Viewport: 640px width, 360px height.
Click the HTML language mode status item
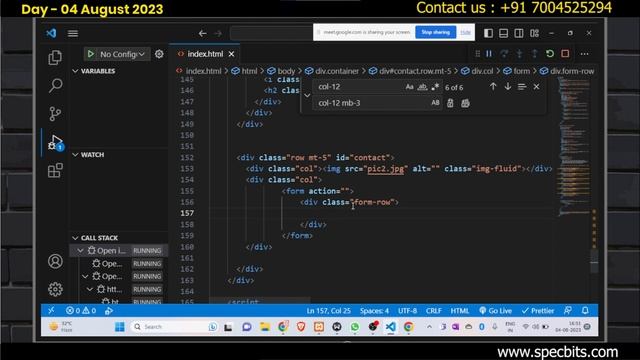(x=460, y=311)
